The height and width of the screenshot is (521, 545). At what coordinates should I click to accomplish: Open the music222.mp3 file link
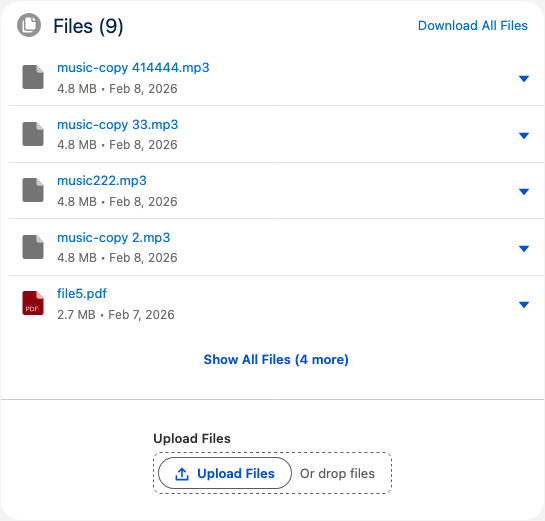pyautogui.click(x=102, y=181)
